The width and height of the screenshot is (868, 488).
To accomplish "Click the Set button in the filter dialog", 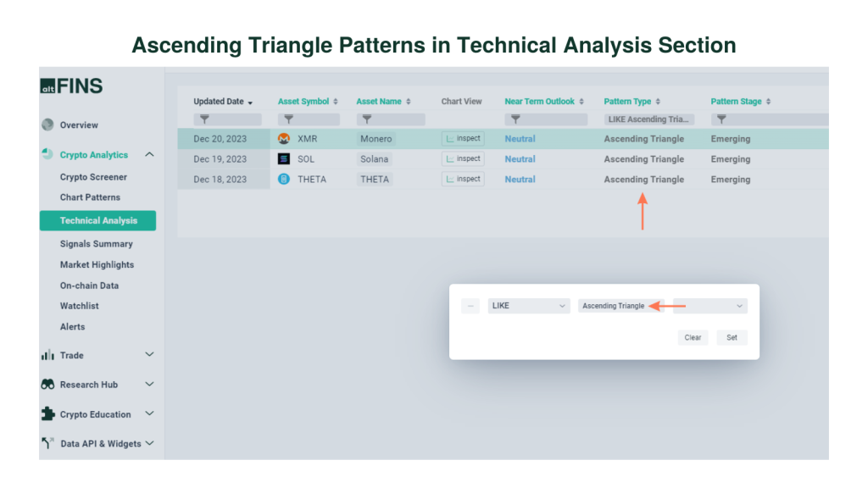I will tap(731, 337).
